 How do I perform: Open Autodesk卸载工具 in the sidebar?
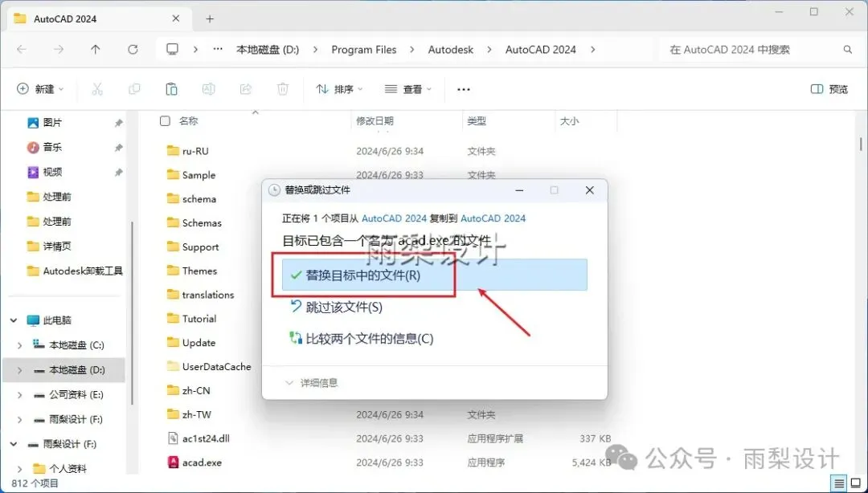(x=83, y=271)
